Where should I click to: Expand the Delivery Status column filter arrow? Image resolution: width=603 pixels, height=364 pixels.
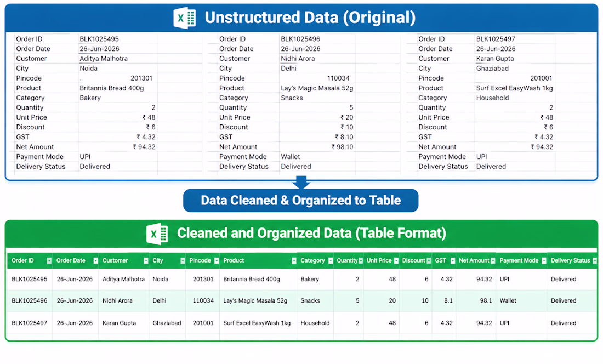point(595,261)
